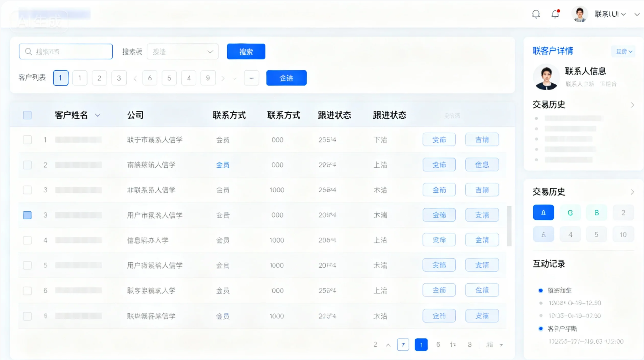Expand 交易历史 with its chevron arrow
644x360 pixels.
[x=633, y=105]
